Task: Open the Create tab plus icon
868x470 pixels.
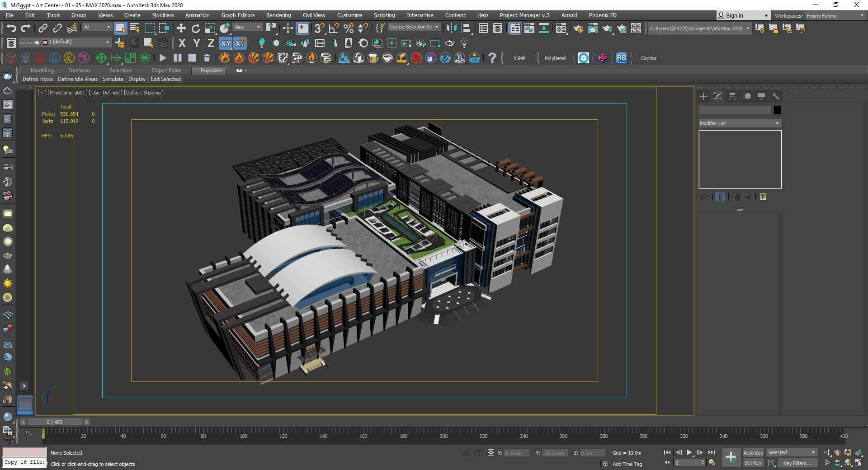Action: pyautogui.click(x=703, y=96)
